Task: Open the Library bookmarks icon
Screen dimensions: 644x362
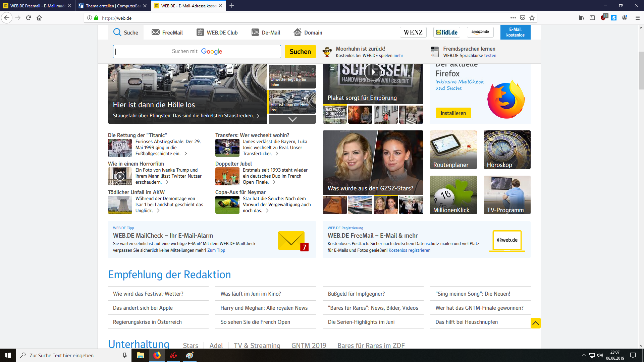Action: pyautogui.click(x=582, y=18)
